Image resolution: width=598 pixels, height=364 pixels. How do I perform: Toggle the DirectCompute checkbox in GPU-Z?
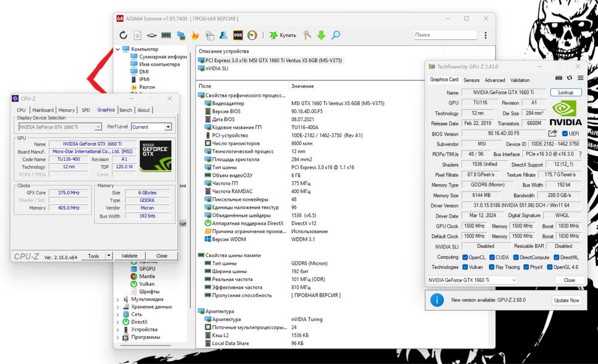[516, 257]
